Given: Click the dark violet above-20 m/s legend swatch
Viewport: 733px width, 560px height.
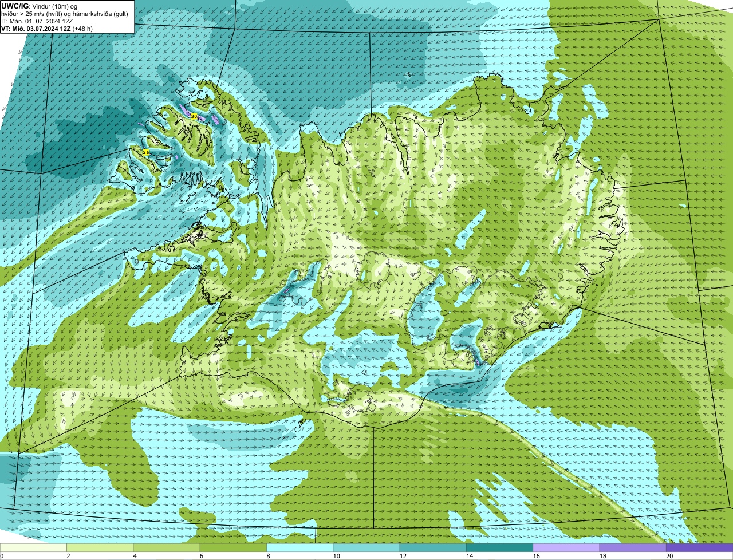Looking at the screenshot, I should pyautogui.click(x=699, y=548).
